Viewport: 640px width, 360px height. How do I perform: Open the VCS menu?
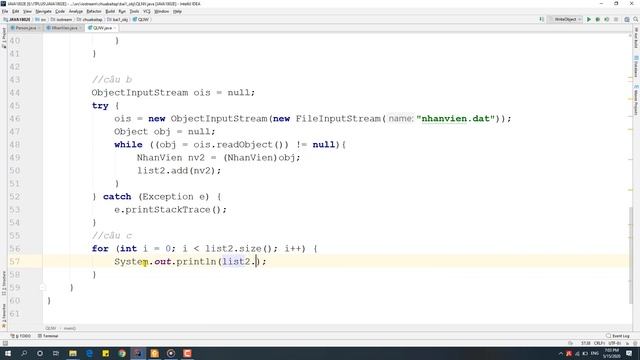147,11
